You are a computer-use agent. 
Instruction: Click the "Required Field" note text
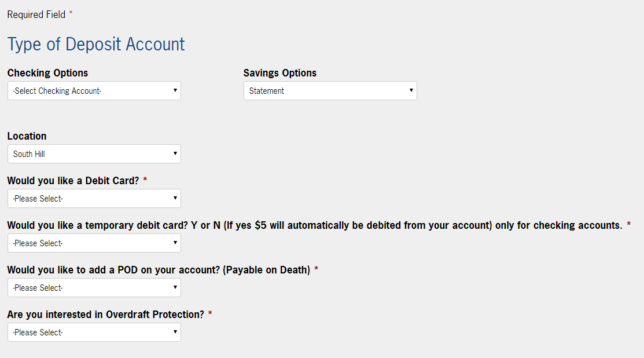36,14
